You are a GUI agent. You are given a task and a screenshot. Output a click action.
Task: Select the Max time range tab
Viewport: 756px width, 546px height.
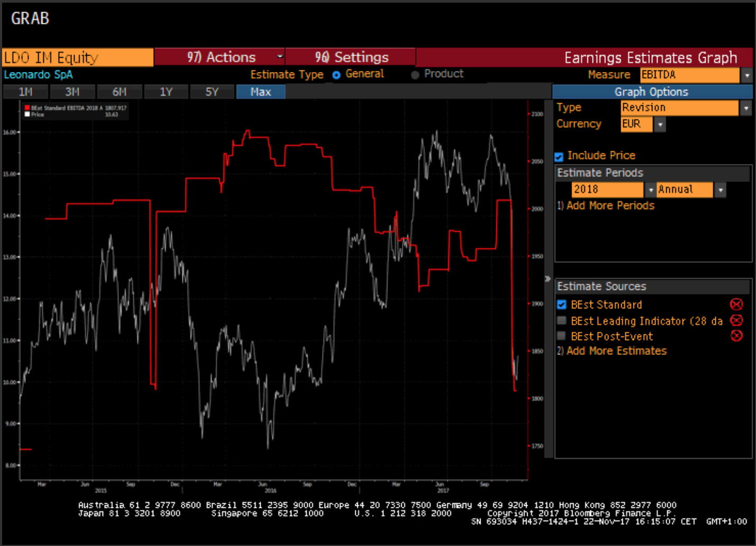click(x=261, y=92)
